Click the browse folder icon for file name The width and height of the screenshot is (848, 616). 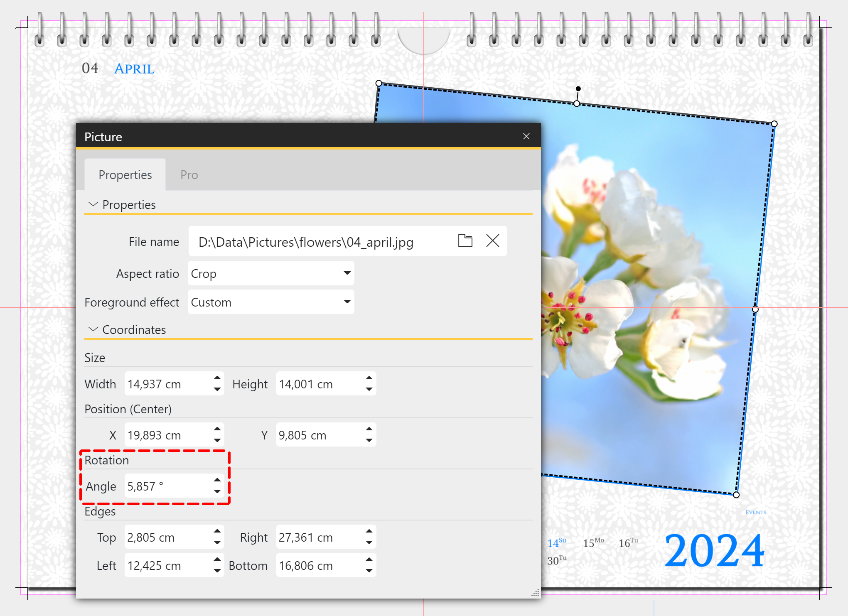465,241
